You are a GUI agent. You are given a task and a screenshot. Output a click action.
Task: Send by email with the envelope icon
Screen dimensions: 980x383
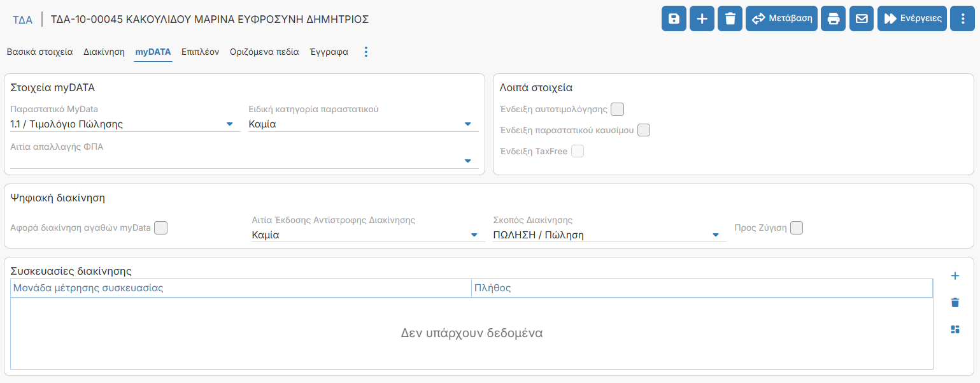click(862, 18)
